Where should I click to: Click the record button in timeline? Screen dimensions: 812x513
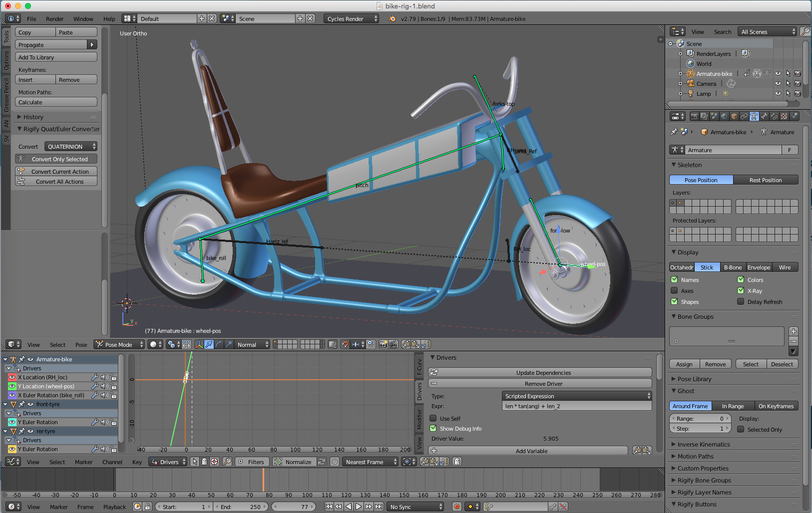(x=456, y=507)
